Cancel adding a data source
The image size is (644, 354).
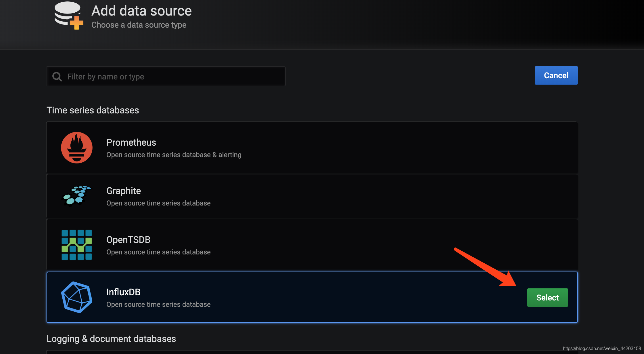556,75
